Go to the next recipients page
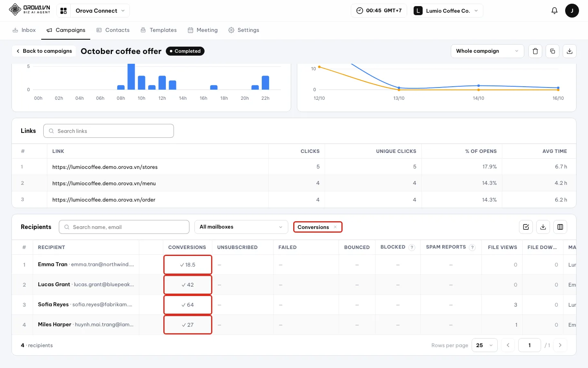This screenshot has width=588, height=368. (x=560, y=345)
